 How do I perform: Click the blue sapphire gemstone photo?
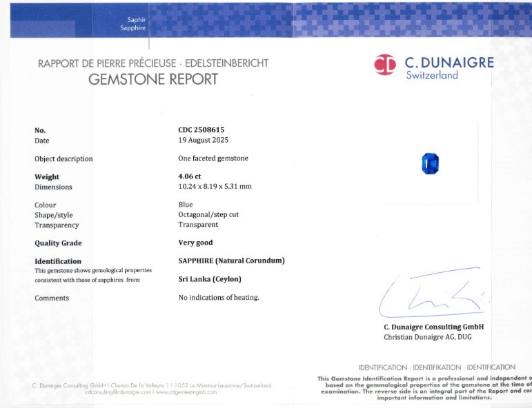[430, 165]
